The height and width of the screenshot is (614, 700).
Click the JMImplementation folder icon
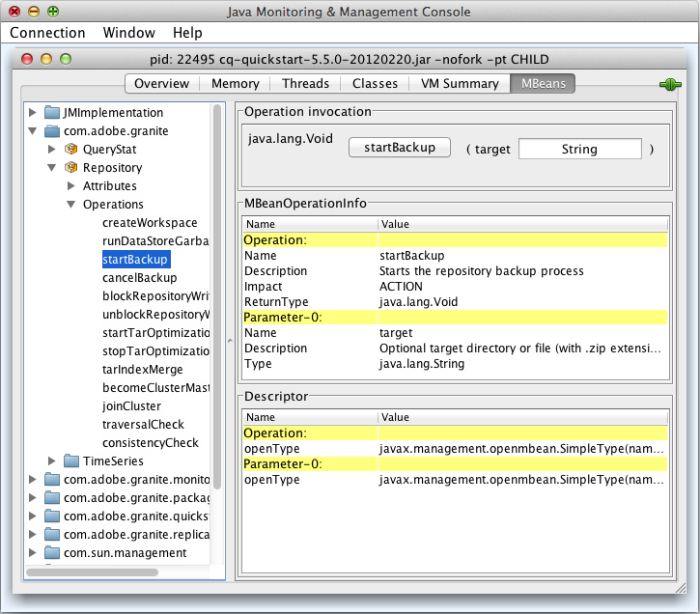52,112
